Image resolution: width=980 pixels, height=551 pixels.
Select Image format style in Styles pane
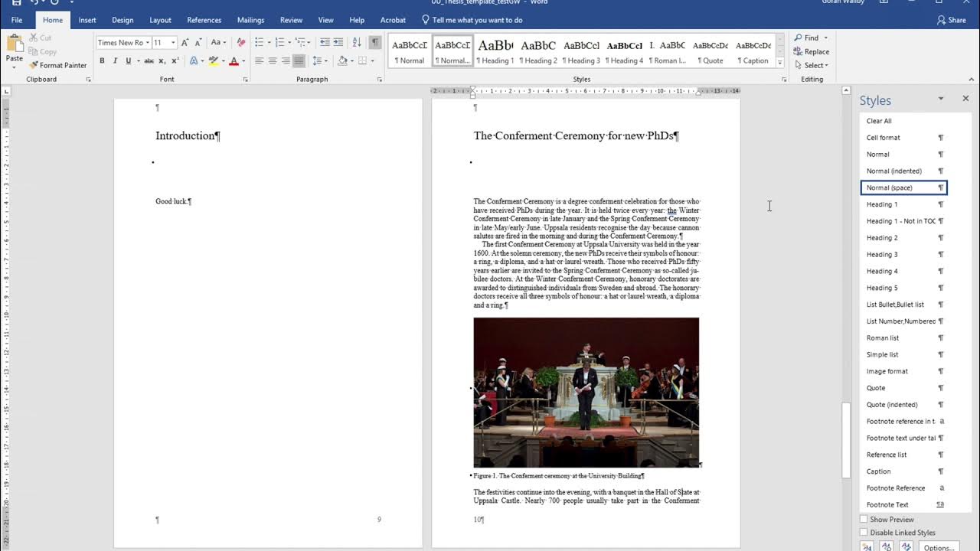tap(903, 371)
